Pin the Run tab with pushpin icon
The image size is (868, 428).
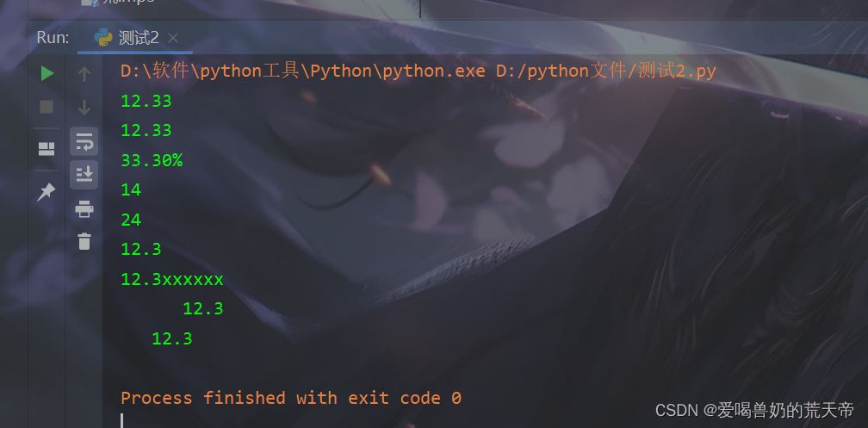click(46, 192)
